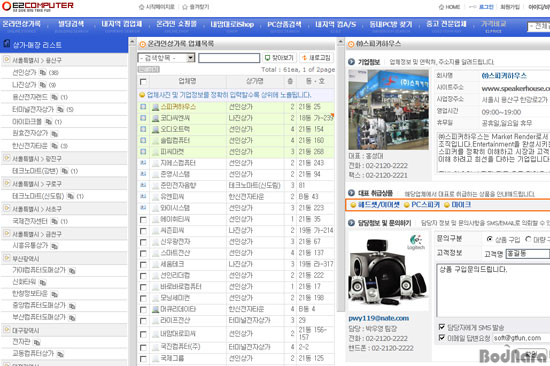
Task: Click the small row icon beside 유엔피씨
Action: (143, 197)
